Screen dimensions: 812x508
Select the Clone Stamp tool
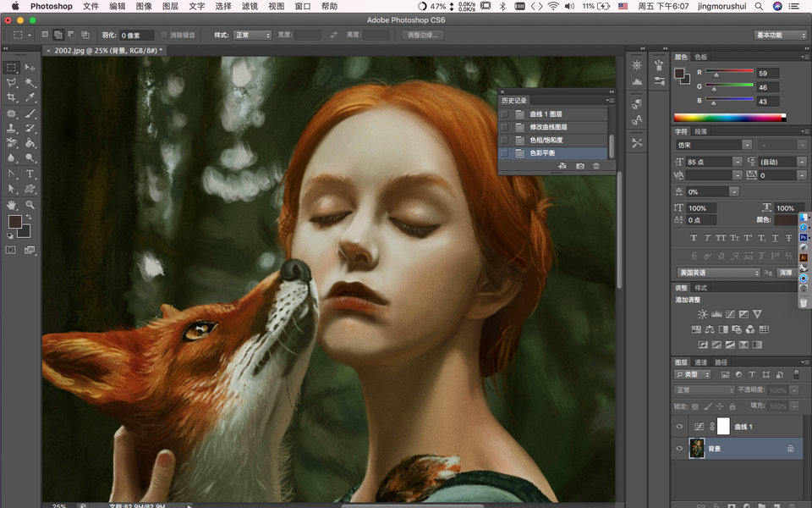11,128
